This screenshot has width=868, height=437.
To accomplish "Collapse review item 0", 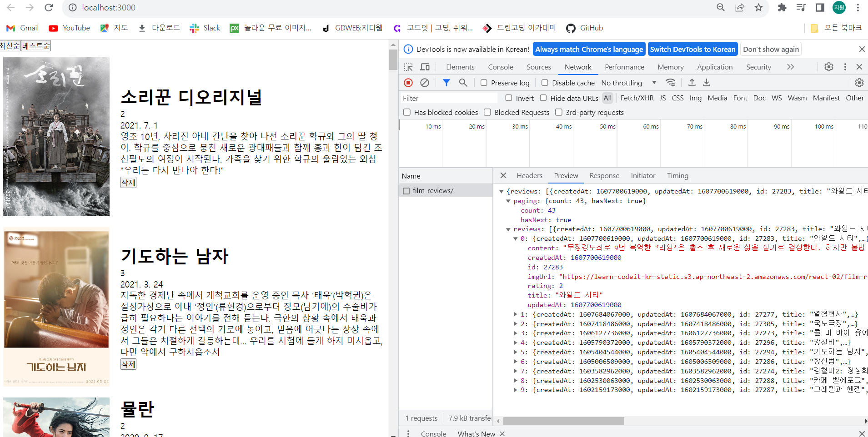I will [x=516, y=239].
